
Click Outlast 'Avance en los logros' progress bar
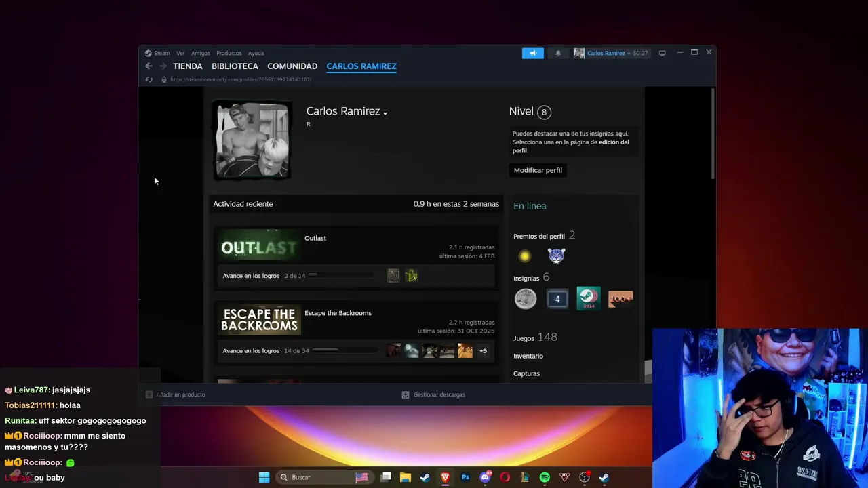342,276
